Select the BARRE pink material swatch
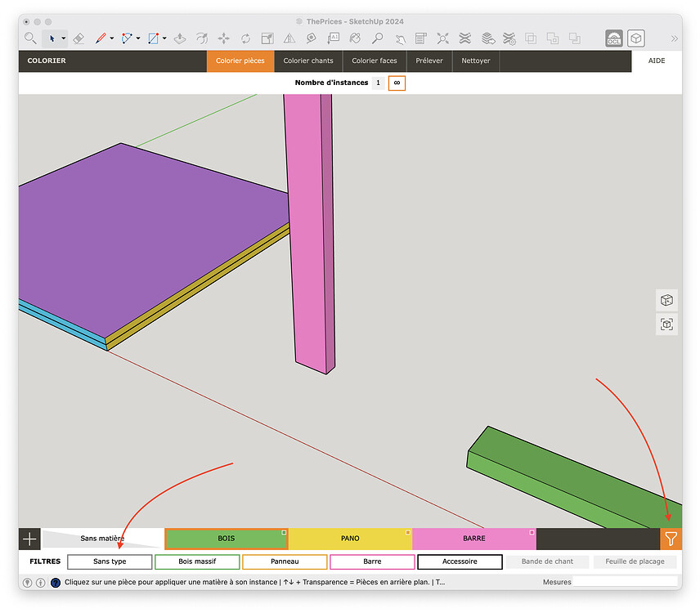This screenshot has height=613, width=700. 474,539
